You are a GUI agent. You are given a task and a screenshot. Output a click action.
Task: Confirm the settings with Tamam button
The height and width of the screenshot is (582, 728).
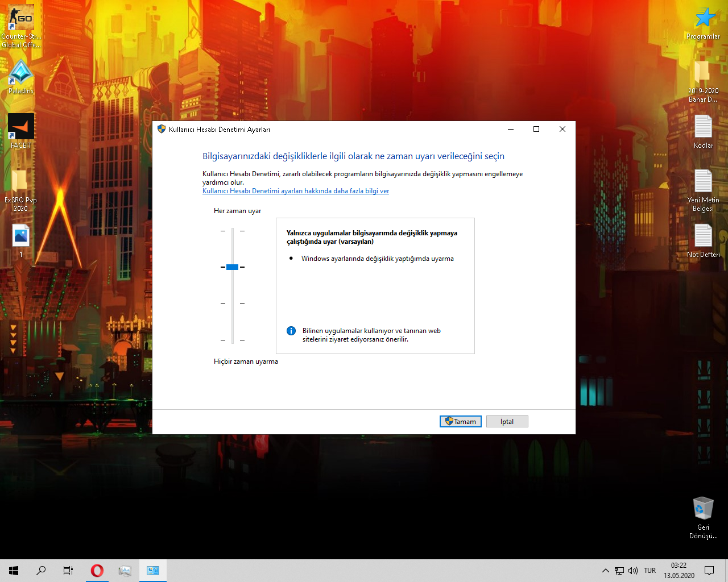point(461,422)
